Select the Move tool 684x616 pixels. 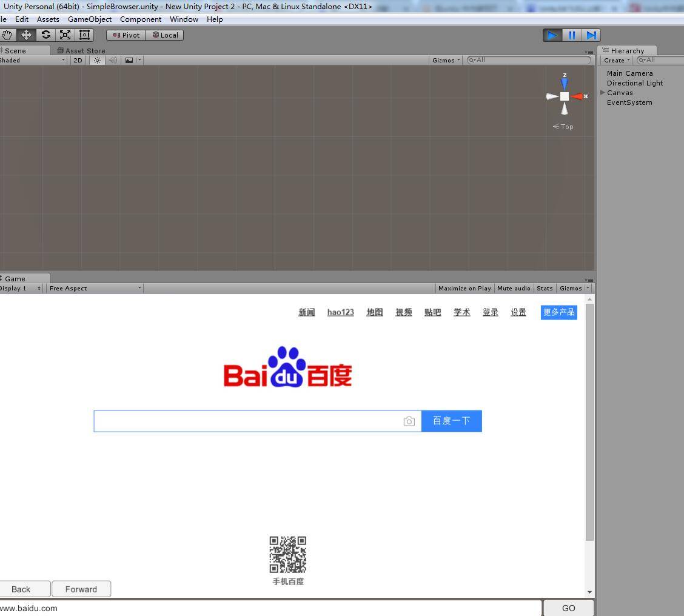click(x=26, y=35)
